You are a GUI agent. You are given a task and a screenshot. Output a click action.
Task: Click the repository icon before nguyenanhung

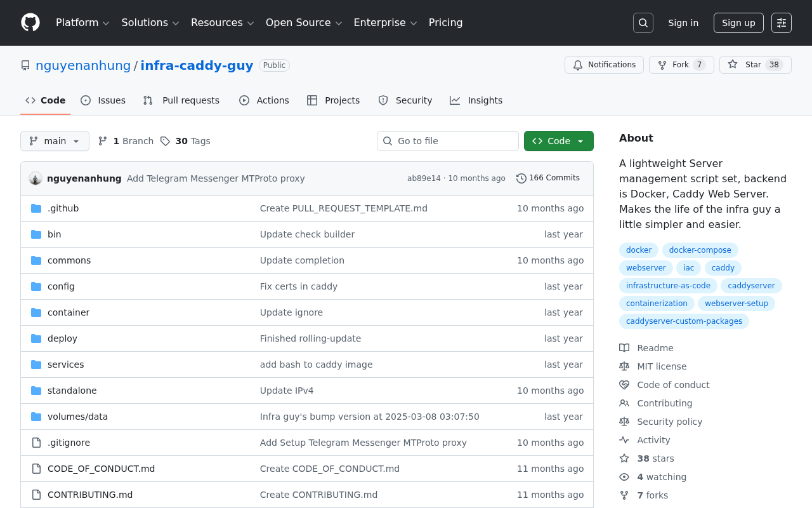coord(25,65)
